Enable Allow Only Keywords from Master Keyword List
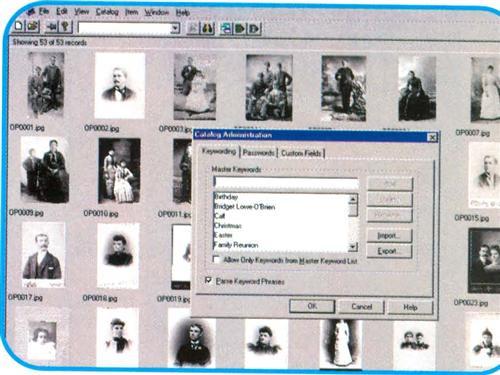Image resolution: width=500 pixels, height=375 pixels. tap(216, 259)
